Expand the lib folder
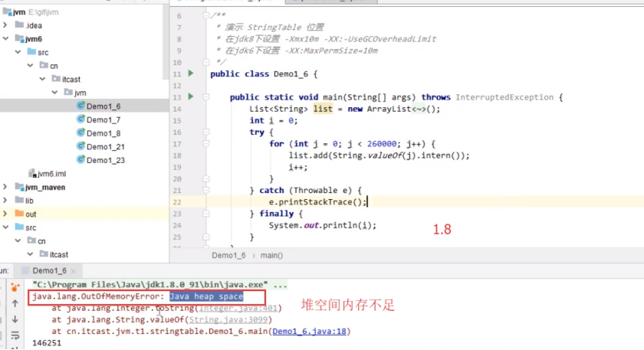 click(x=5, y=201)
